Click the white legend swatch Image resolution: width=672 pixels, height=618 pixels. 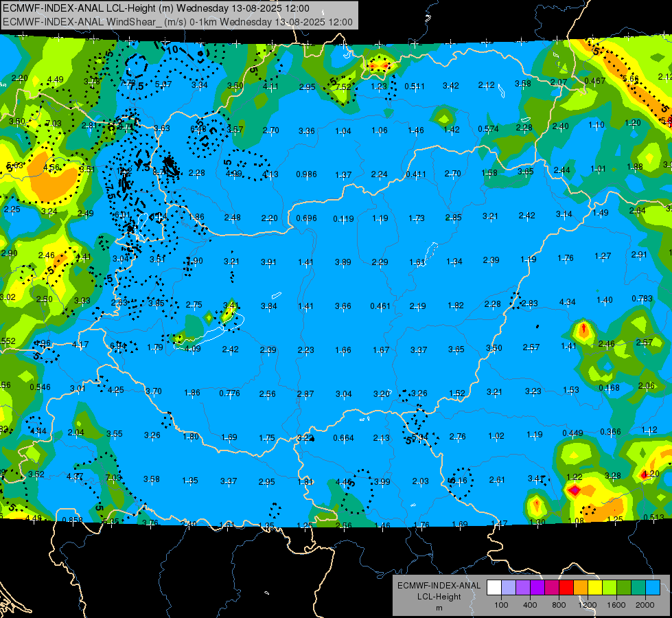(x=494, y=588)
